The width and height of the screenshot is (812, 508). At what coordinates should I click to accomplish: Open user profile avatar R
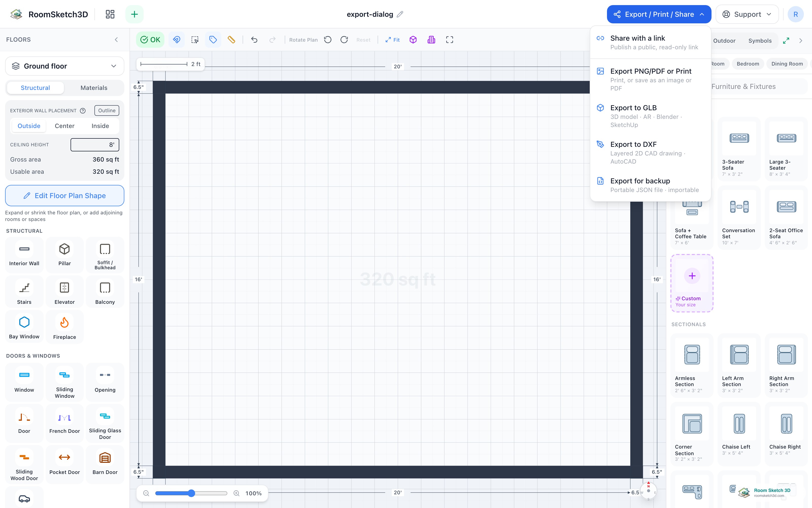click(x=795, y=14)
